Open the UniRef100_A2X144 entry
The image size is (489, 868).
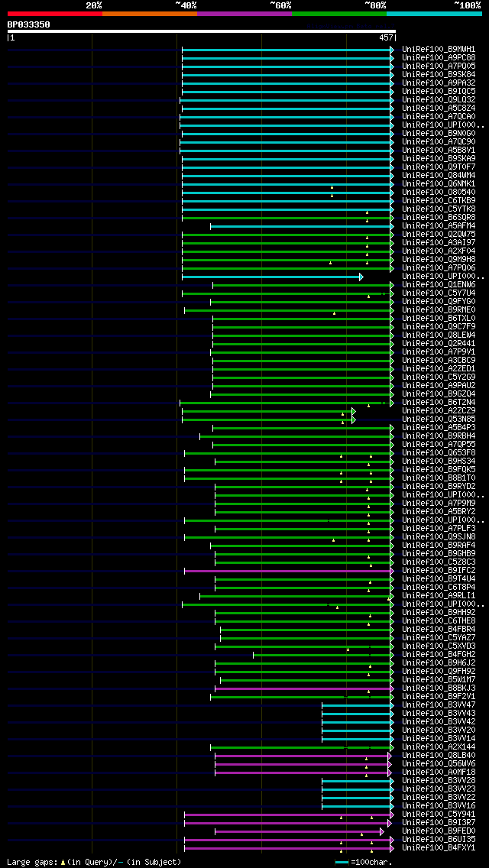(x=439, y=747)
